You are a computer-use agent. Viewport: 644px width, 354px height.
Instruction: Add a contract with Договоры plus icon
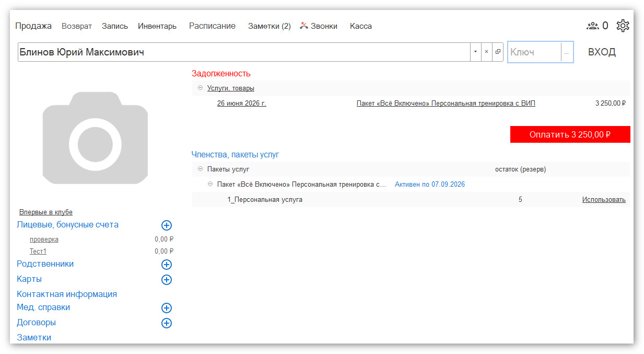tap(167, 323)
